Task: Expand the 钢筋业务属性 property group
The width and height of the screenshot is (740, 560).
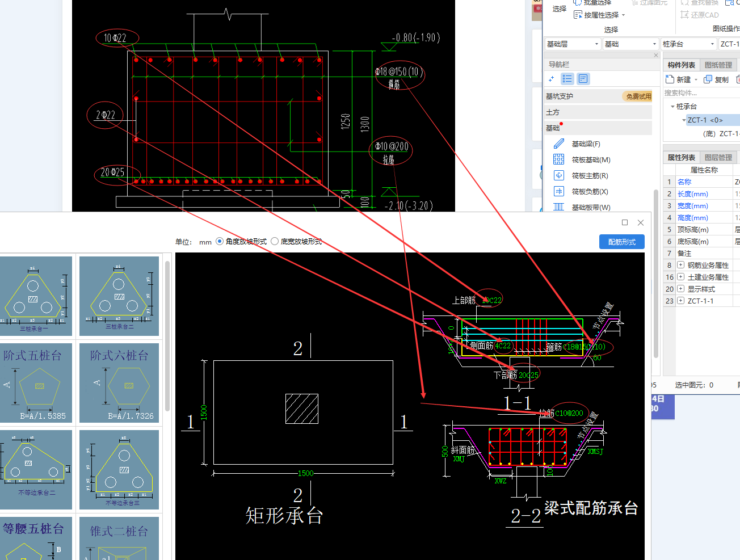Action: 680,265
